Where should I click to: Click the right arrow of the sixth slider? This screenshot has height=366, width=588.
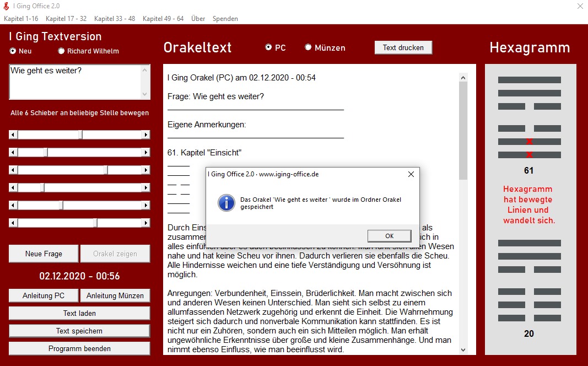point(146,223)
